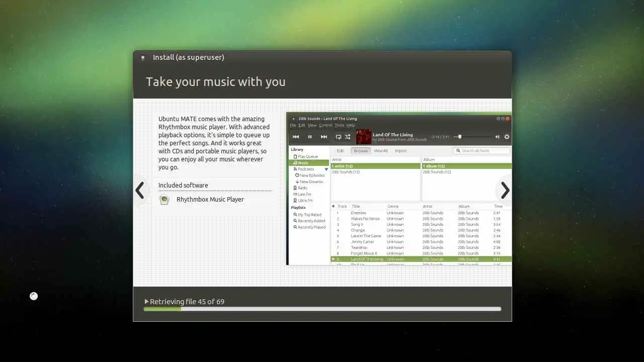Click the installation progress bar
Screen dimensions: 644x362
pyautogui.click(x=322, y=309)
